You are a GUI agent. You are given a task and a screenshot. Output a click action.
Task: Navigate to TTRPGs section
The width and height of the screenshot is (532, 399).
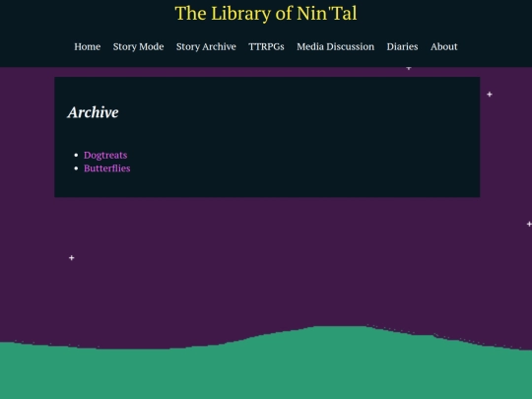click(x=266, y=46)
